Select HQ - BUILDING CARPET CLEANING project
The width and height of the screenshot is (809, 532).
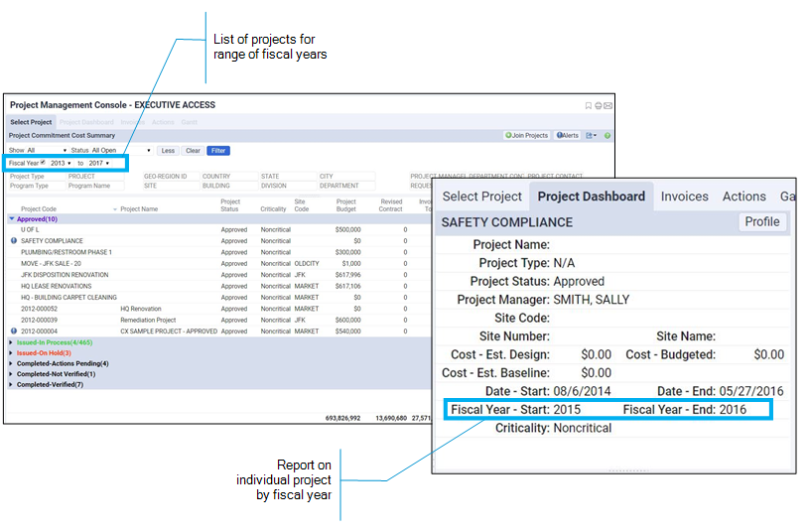68,298
